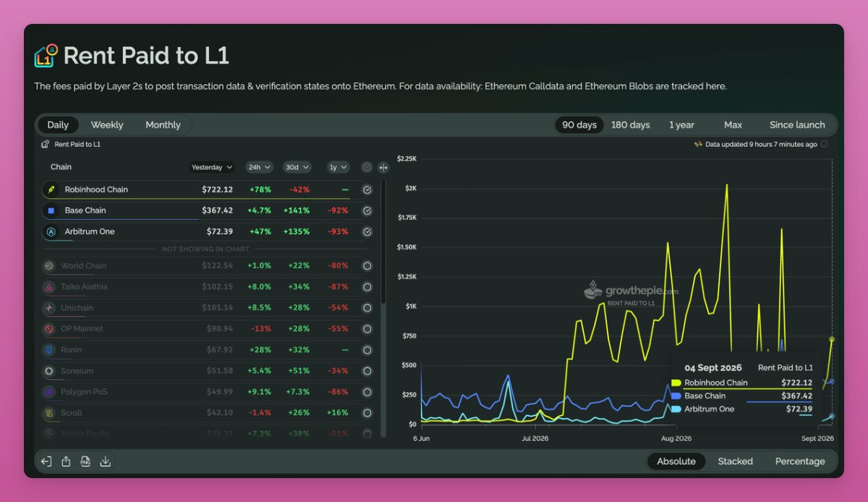868x502 pixels.
Task: Click Arbitrum One cyan swatch in tooltip
Action: click(676, 409)
